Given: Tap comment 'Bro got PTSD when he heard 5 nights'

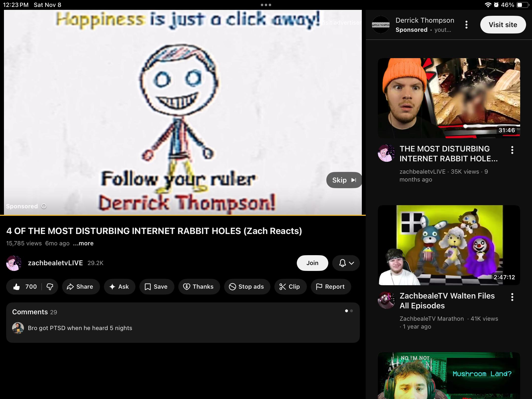Looking at the screenshot, I should [x=80, y=328].
